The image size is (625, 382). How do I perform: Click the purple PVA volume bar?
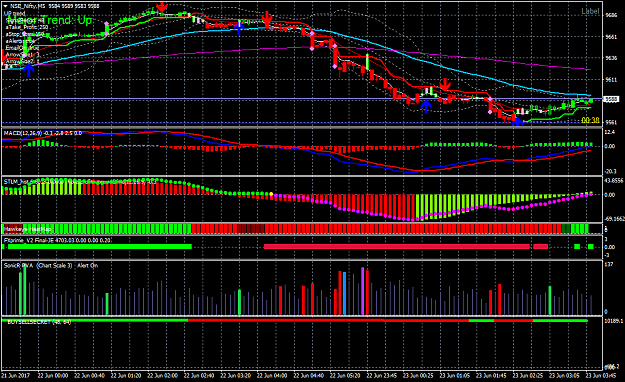tap(362, 291)
